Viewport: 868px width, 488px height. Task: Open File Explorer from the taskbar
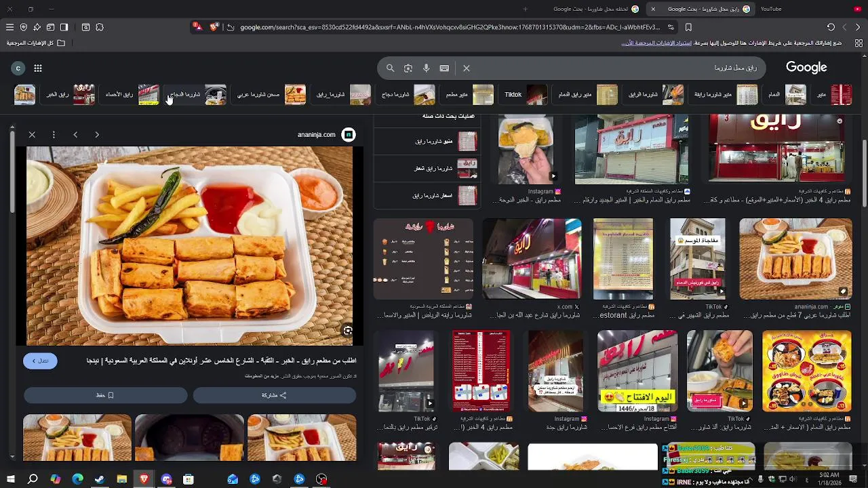tap(121, 479)
